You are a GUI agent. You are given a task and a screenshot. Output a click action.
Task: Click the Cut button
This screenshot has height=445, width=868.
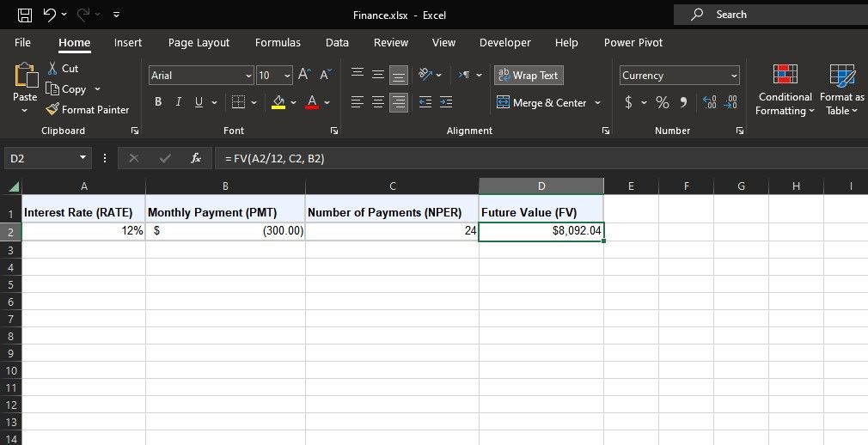63,68
